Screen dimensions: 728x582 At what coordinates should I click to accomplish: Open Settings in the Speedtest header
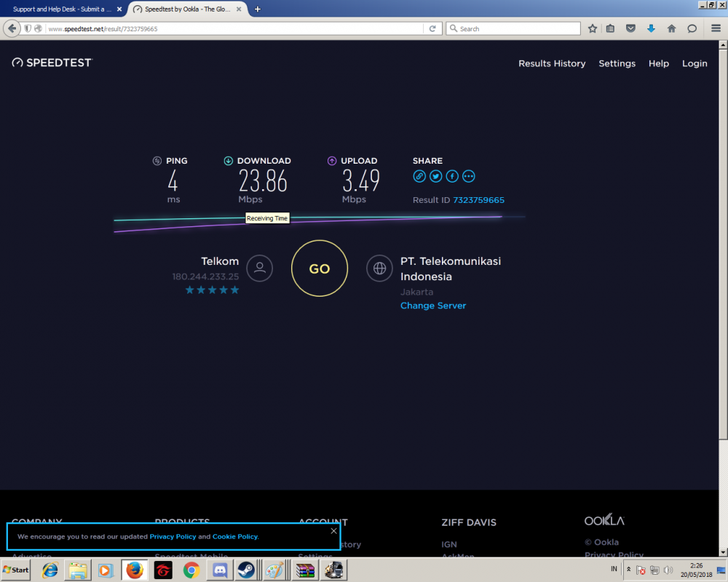pyautogui.click(x=617, y=63)
